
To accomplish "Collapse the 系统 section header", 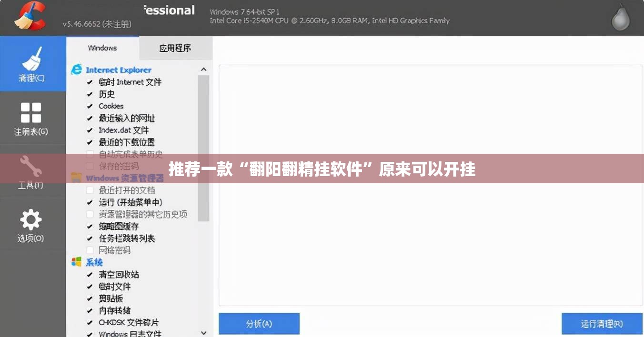I will 94,262.
